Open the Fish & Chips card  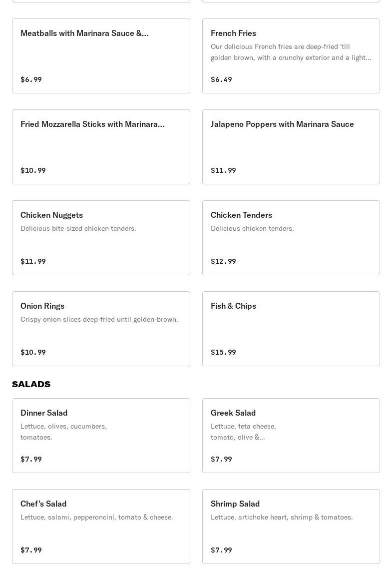tap(291, 329)
